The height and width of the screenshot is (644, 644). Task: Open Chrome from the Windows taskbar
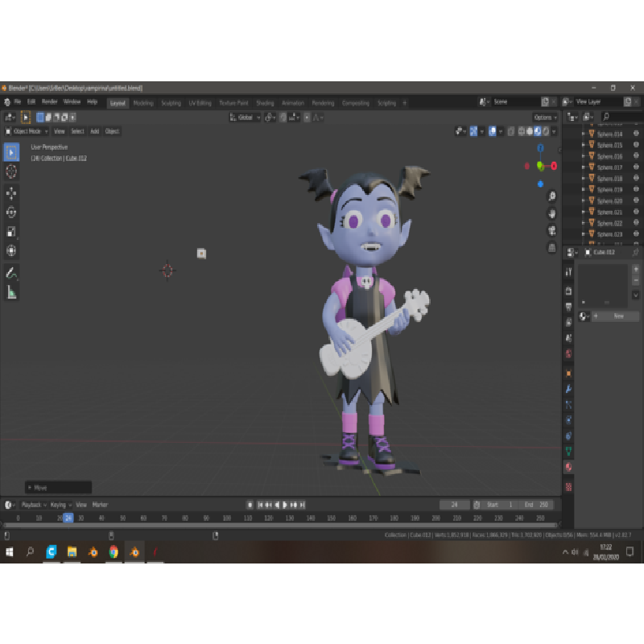[x=114, y=552]
